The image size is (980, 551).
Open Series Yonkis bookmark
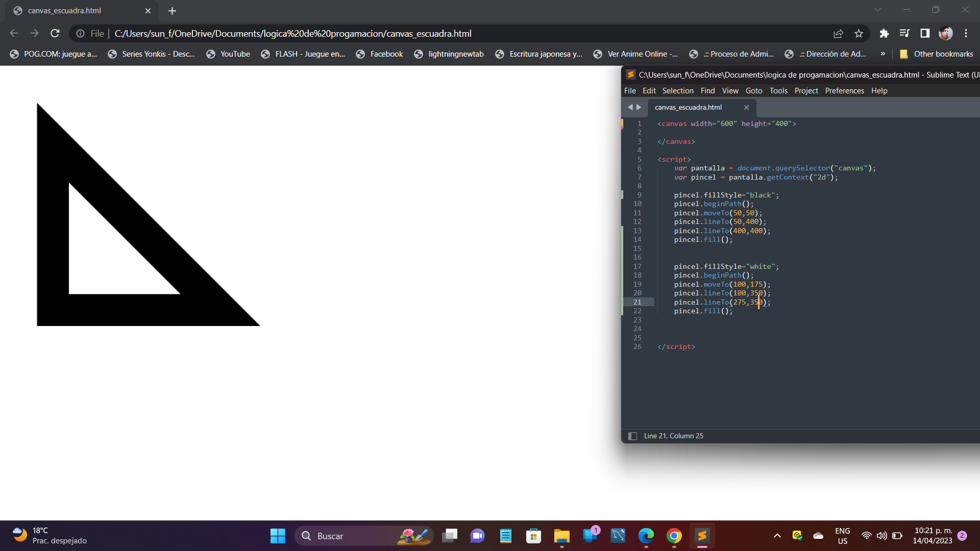point(152,54)
